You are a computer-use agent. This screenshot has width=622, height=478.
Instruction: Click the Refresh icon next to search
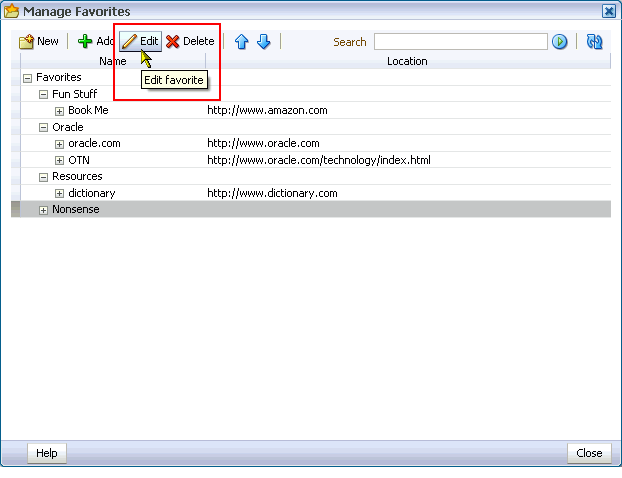[594, 42]
